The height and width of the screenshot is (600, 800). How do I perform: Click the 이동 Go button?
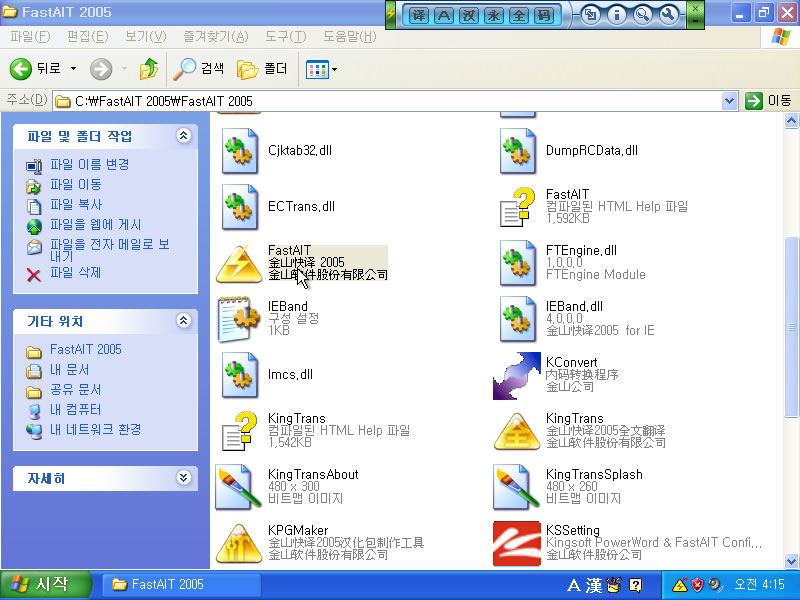tap(768, 101)
